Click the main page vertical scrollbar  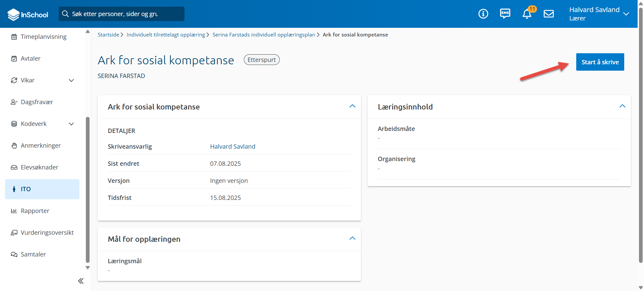tap(641, 135)
